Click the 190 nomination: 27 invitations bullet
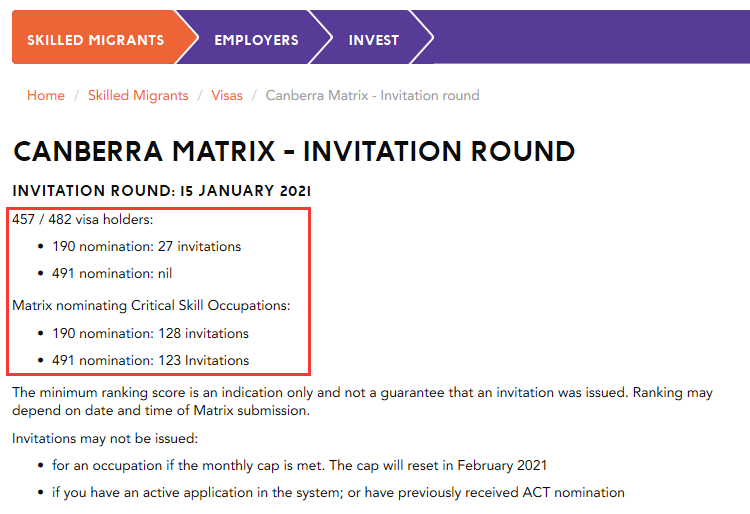 pos(146,246)
